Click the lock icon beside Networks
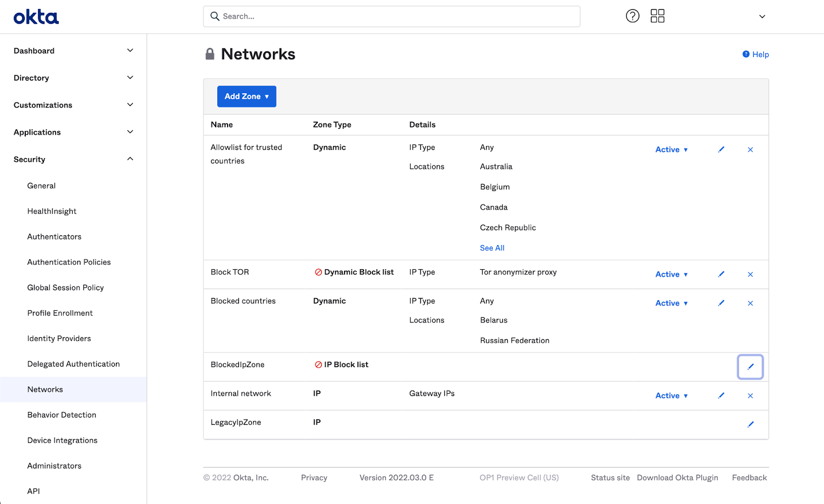Screen dimensions: 824x504 tap(210, 54)
